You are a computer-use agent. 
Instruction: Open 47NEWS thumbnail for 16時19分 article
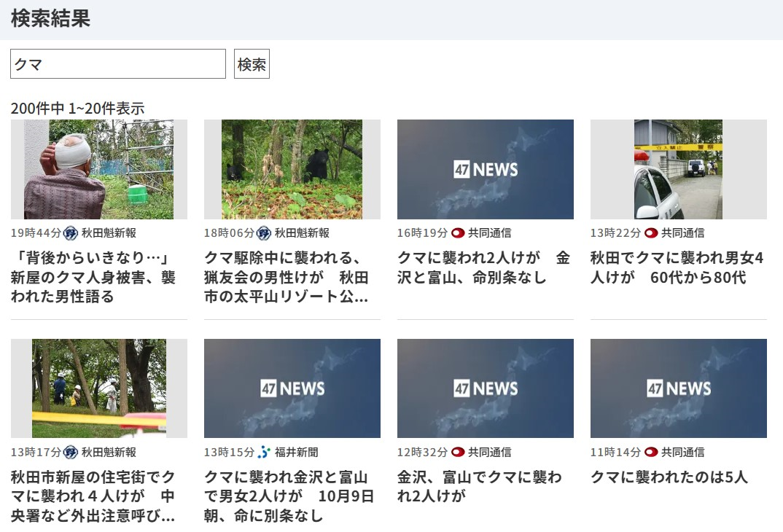point(486,169)
